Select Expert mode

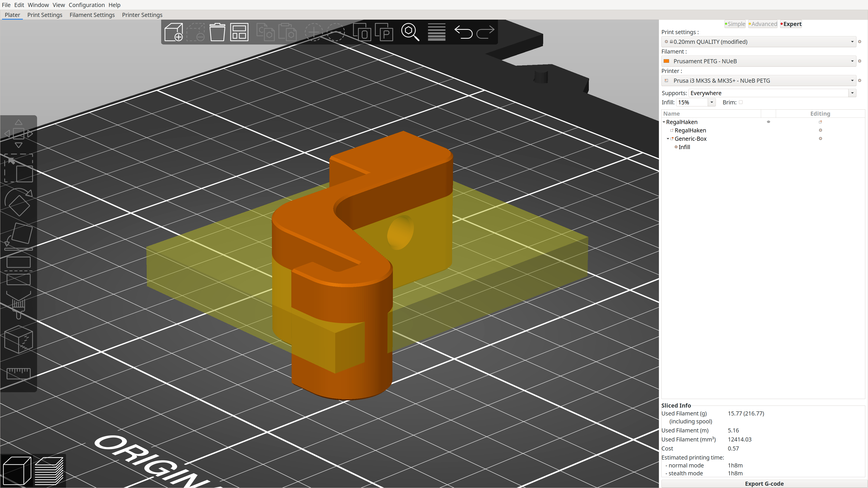click(791, 24)
